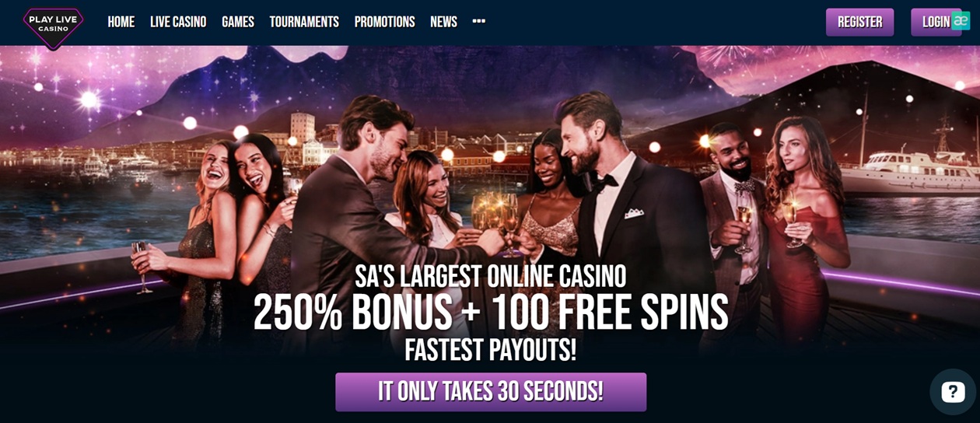
Task: Open the Tournaments page
Action: pos(304,22)
